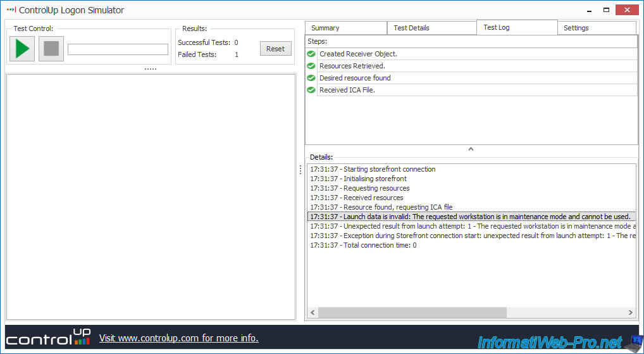Open the 'Visit www.controlup.com for more info.' link
This screenshot has width=644, height=354.
(x=178, y=338)
